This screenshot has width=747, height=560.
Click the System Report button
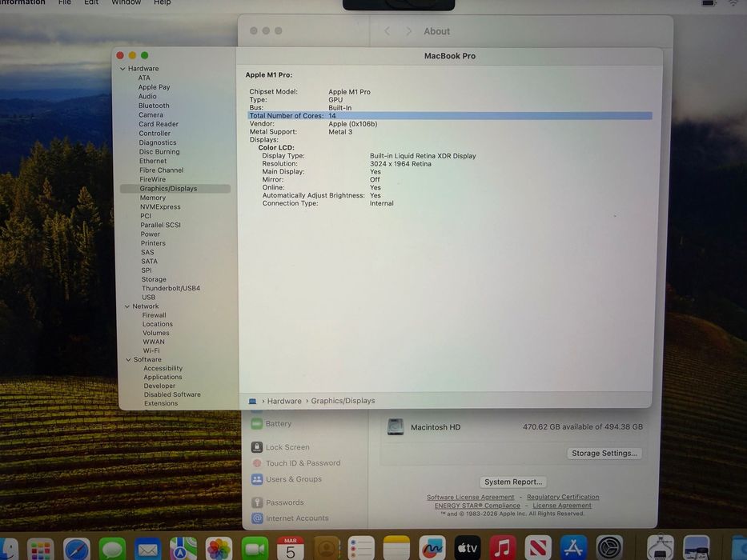[513, 482]
